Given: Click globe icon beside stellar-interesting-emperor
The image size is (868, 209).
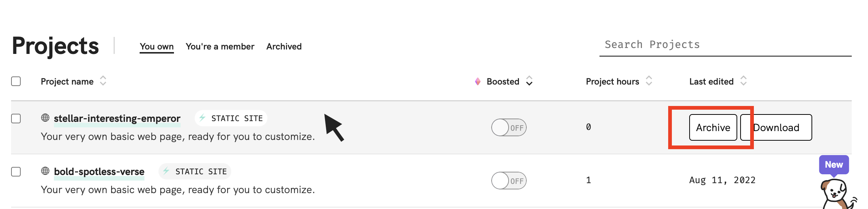Looking at the screenshot, I should pyautogui.click(x=45, y=118).
